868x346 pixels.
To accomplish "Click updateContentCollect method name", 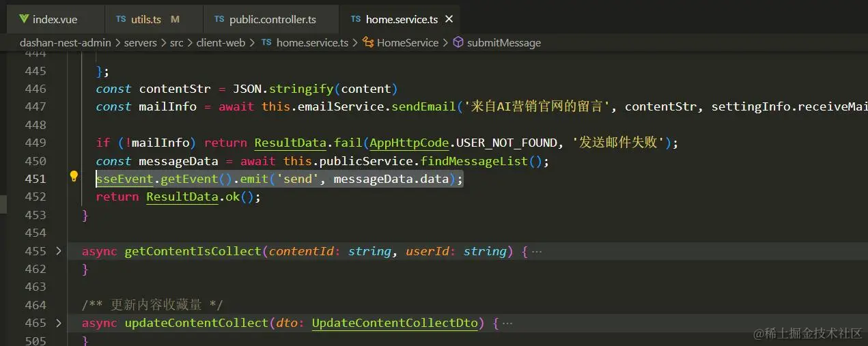I will point(197,323).
